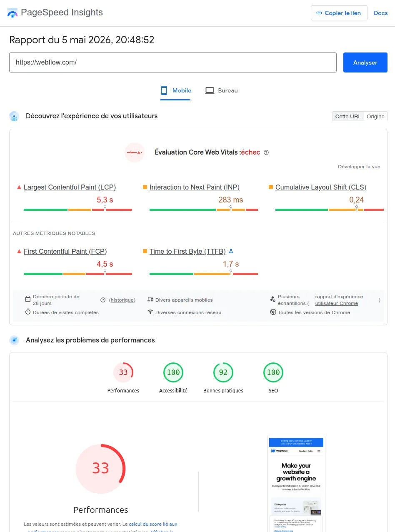Select the Mobile phone icon
This screenshot has width=395, height=532.
(164, 90)
